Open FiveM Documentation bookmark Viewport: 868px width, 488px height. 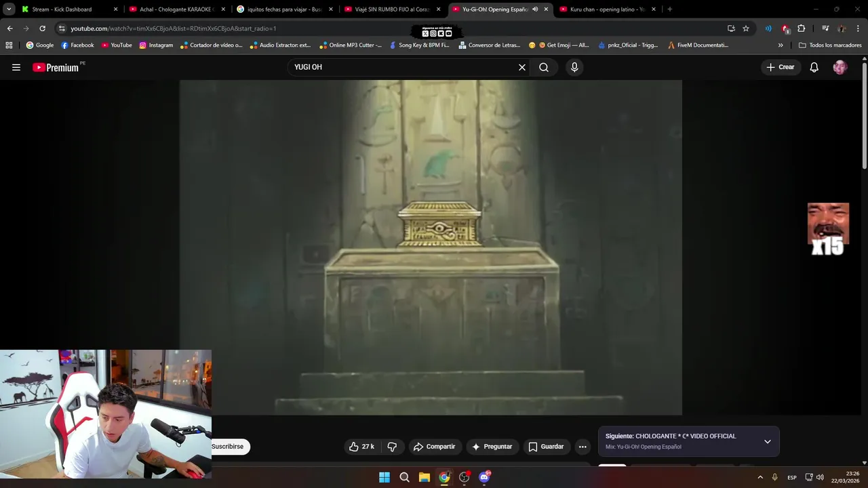click(x=698, y=45)
